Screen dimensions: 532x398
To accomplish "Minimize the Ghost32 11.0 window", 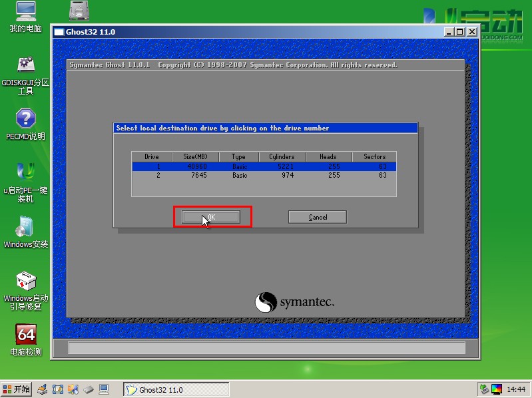I will 449,32.
